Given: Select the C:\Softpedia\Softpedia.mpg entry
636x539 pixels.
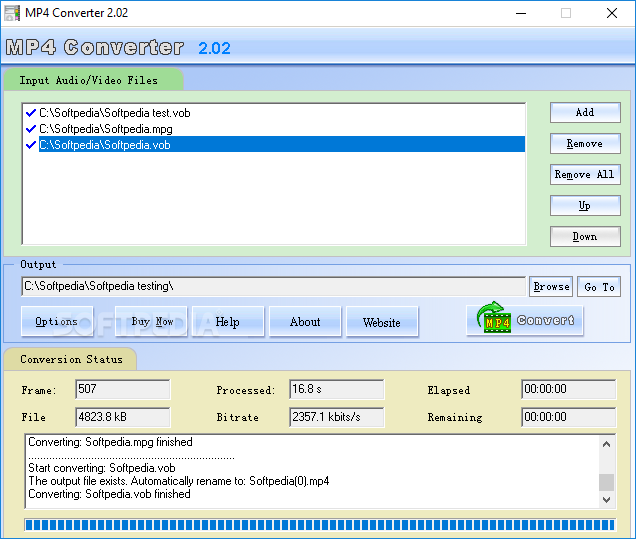Looking at the screenshot, I should [106, 129].
